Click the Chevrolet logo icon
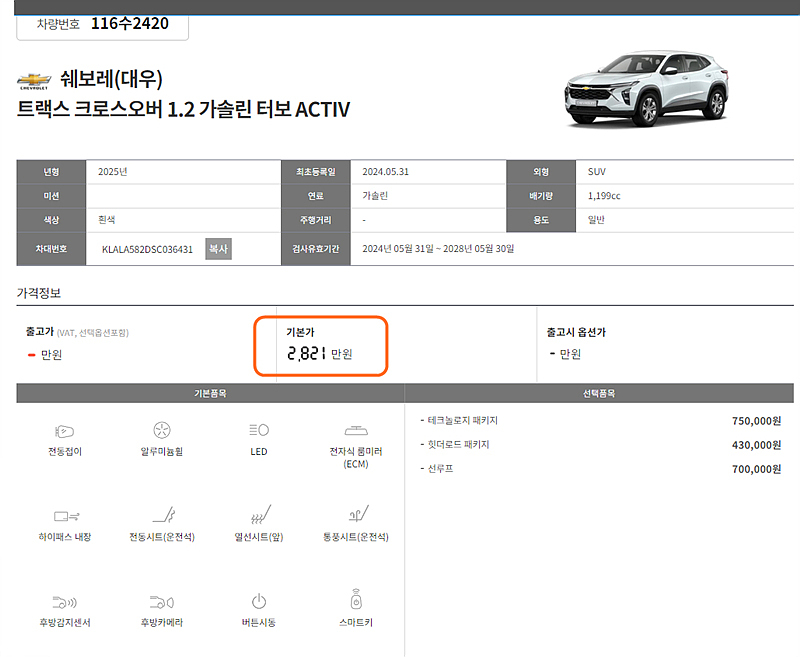The height and width of the screenshot is (657, 800). click(x=34, y=81)
